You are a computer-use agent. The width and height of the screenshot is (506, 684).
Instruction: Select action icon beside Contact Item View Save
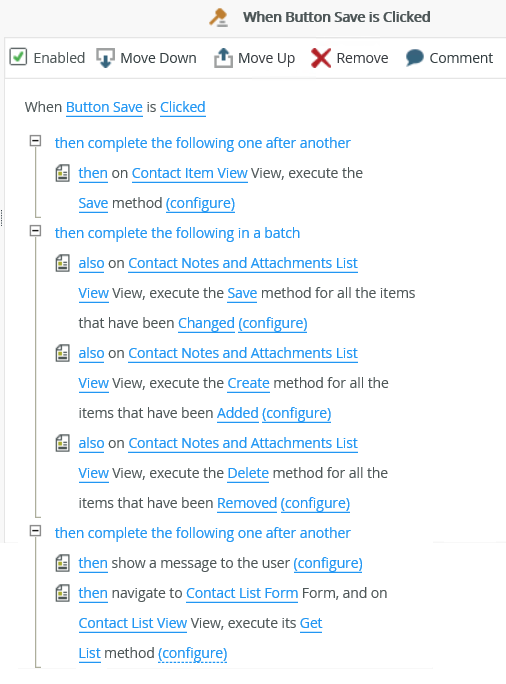62,173
